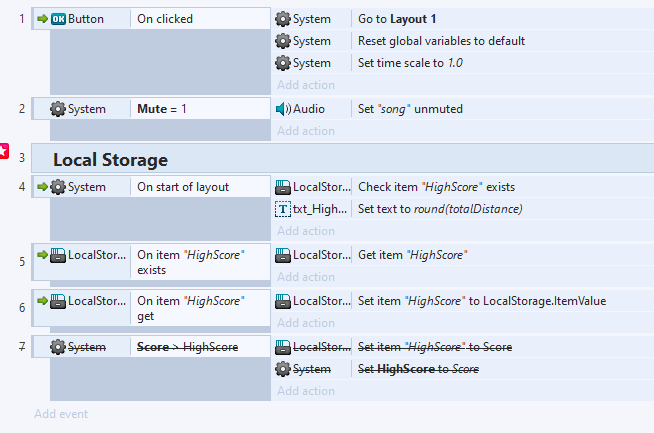Click the System gear icon beside 'Mute = 1'
This screenshot has height=433, width=654.
coord(58,109)
